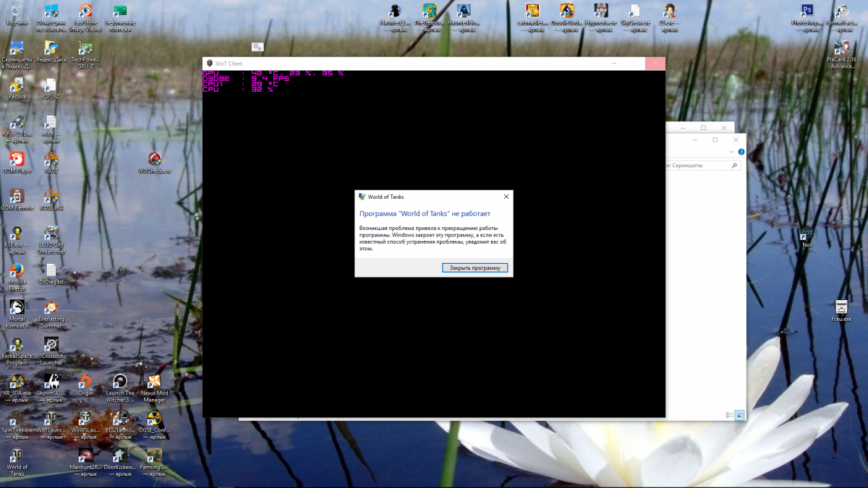Image resolution: width=868 pixels, height=488 pixels.
Task: Select the Nox desktop icon
Action: coord(807,238)
